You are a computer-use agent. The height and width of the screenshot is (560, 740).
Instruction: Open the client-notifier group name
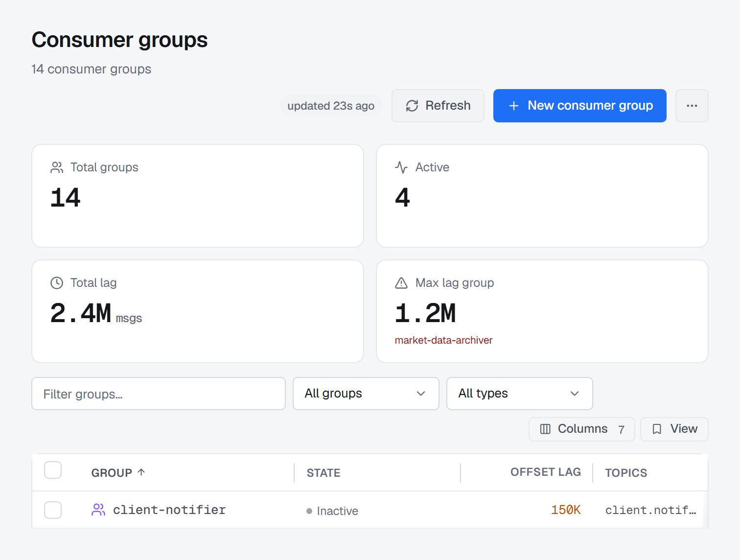coord(169,510)
